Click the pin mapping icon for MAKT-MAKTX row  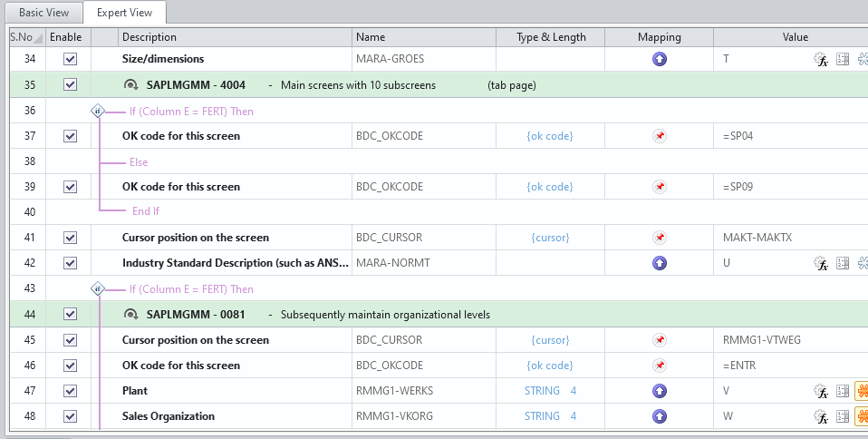[660, 238]
